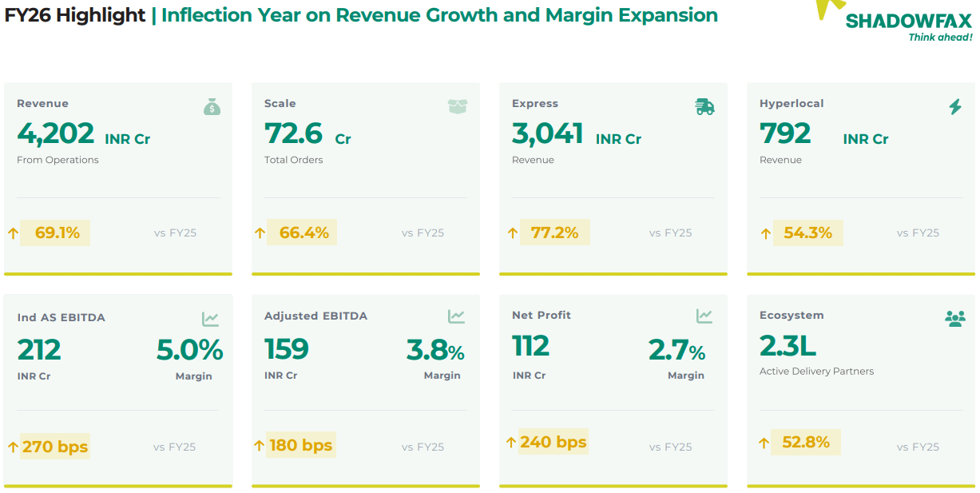Click the highlighted 69.1% growth figure
980x493 pixels.
55,233
